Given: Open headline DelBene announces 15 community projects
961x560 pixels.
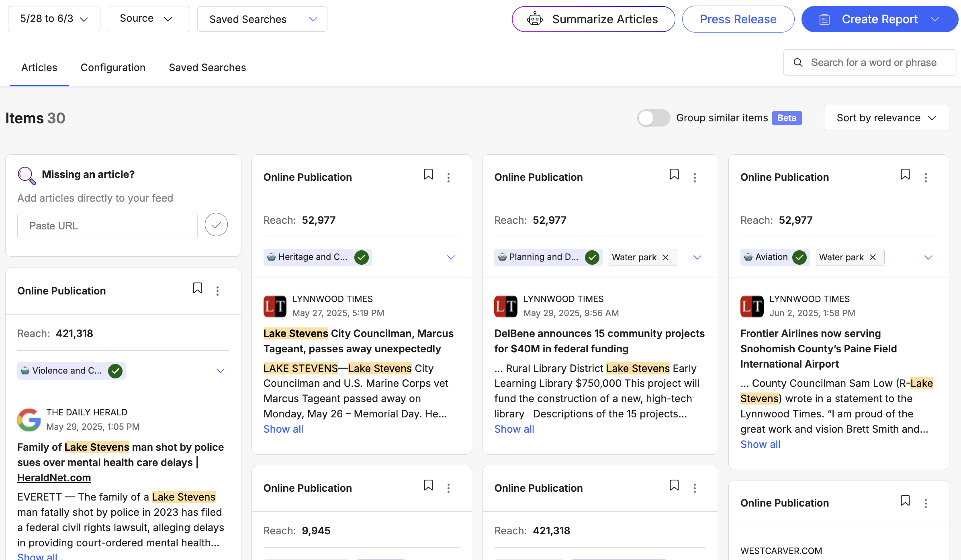Looking at the screenshot, I should (x=599, y=341).
